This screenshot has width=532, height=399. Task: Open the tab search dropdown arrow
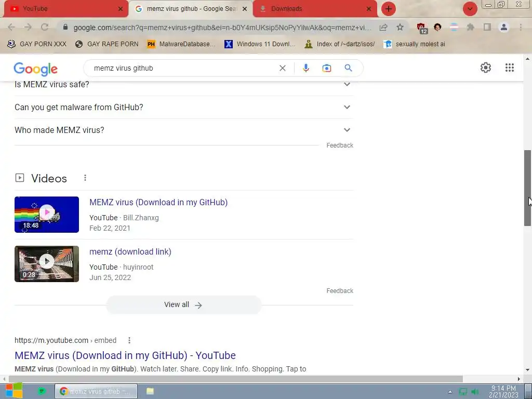[x=470, y=9]
